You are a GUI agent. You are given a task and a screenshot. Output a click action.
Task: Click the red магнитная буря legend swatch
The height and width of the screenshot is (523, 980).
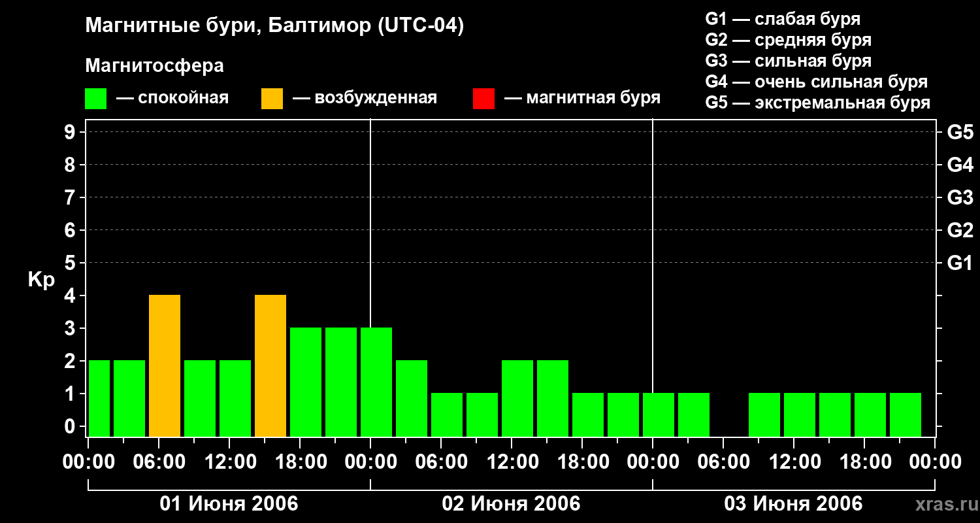[x=484, y=99]
